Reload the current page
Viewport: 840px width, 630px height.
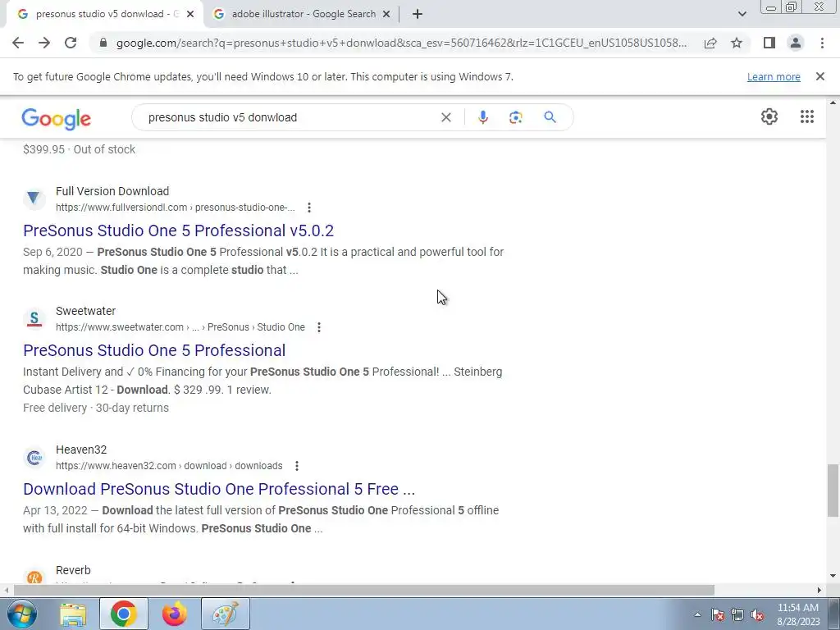coord(71,43)
